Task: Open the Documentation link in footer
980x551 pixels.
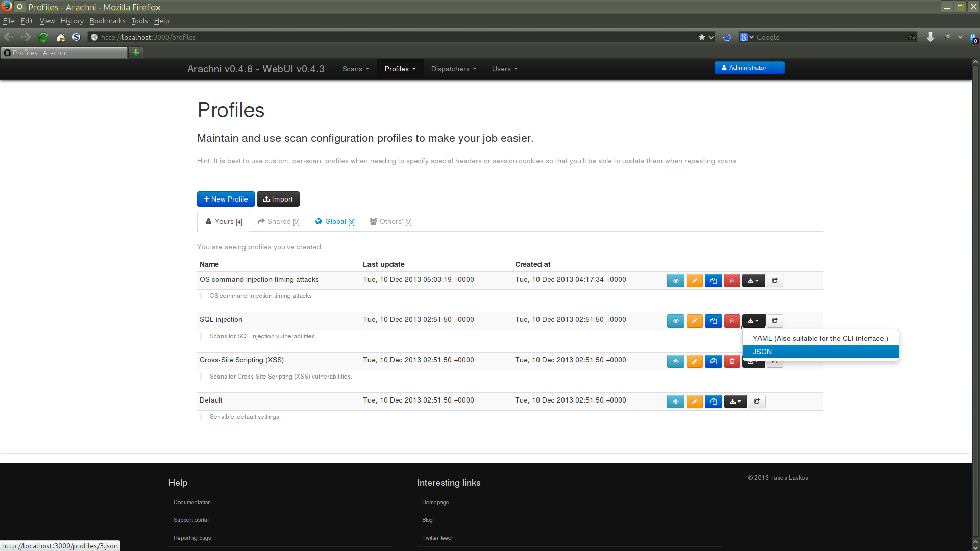Action: coord(192,502)
